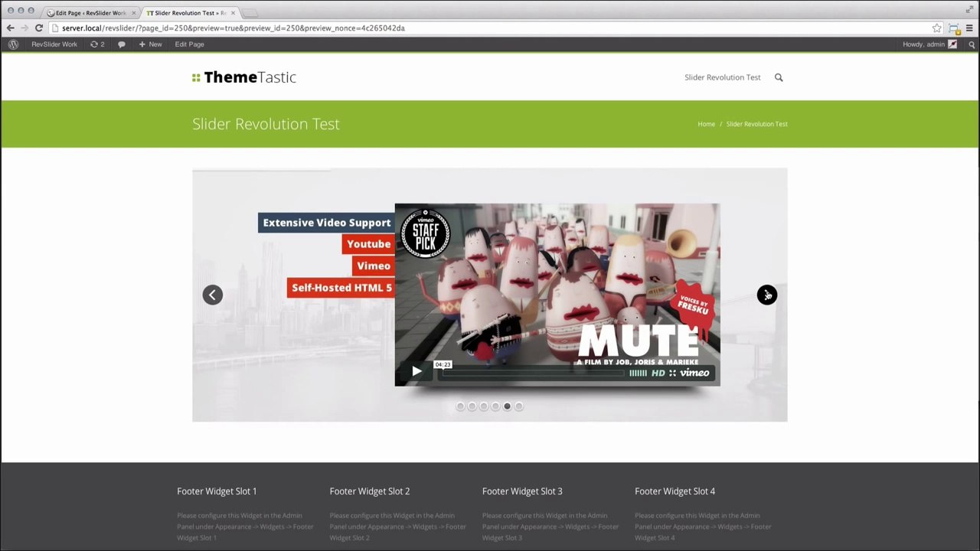Click the Footer Widget Slot 4 heading
This screenshot has width=980, height=551.
675,491
